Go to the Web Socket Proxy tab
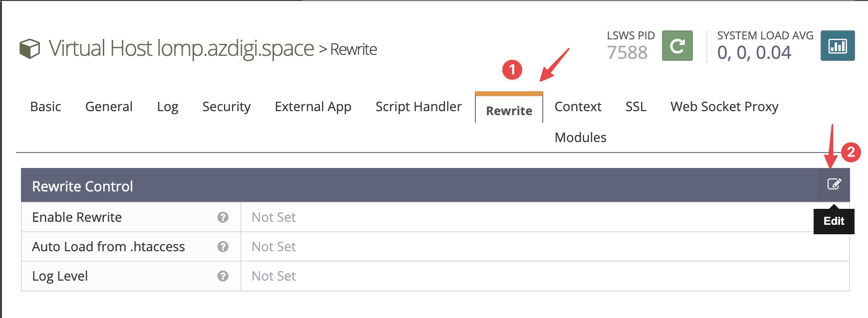The width and height of the screenshot is (868, 318). [x=724, y=107]
